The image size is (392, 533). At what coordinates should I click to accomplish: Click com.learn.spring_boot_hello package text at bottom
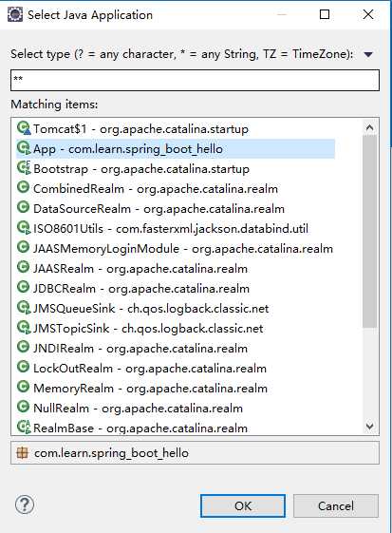tap(111, 453)
